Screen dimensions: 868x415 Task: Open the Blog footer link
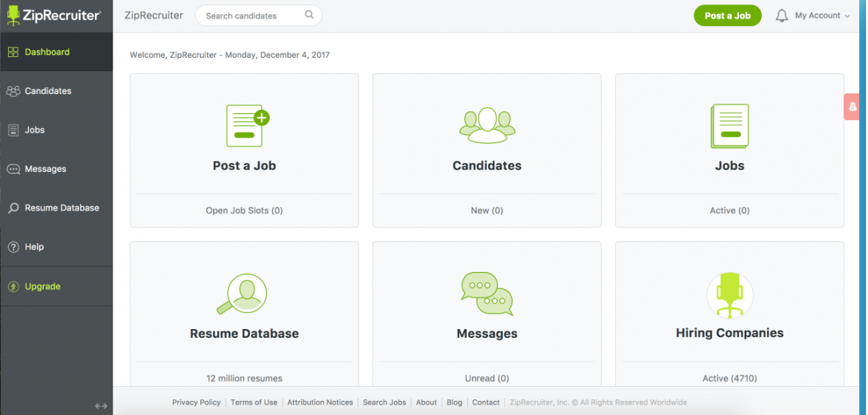click(455, 402)
